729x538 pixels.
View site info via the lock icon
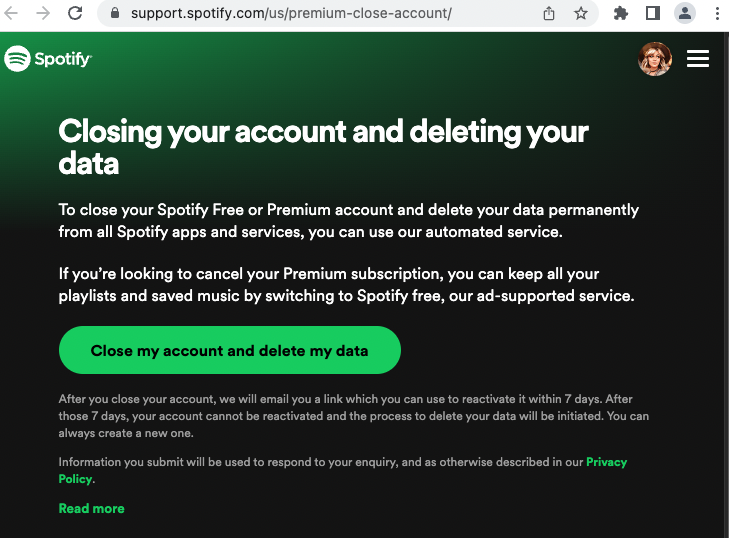pyautogui.click(x=113, y=14)
